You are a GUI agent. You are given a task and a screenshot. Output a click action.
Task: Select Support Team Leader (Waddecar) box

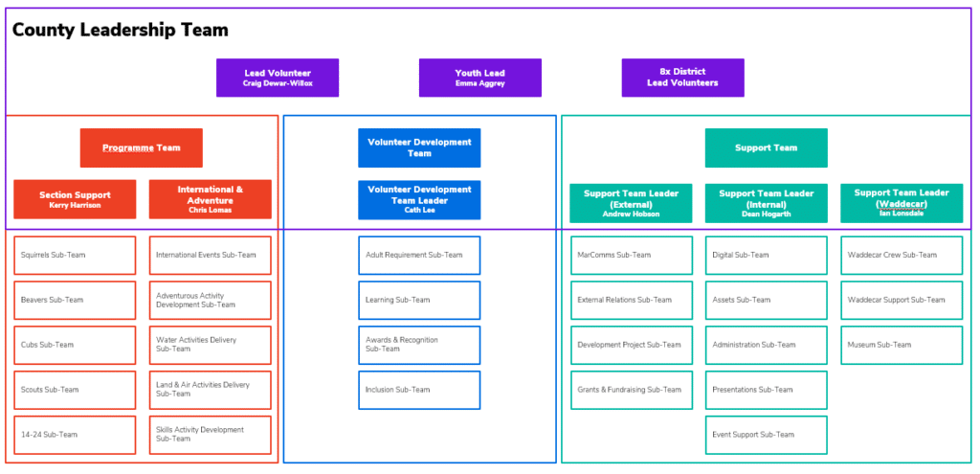pyautogui.click(x=901, y=202)
